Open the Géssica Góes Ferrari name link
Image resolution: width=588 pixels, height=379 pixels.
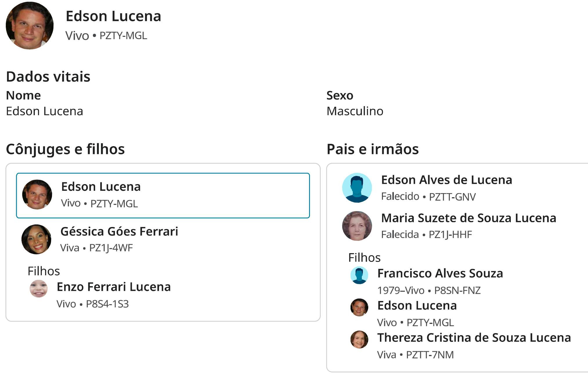pyautogui.click(x=119, y=231)
